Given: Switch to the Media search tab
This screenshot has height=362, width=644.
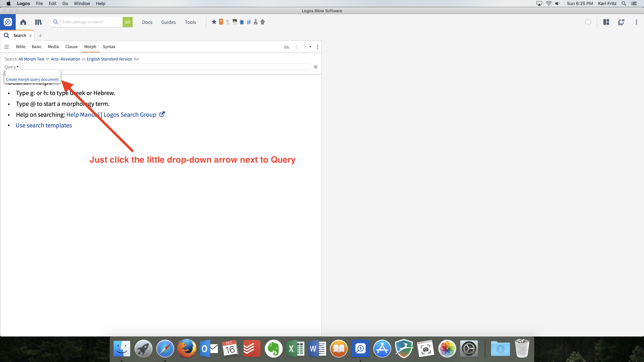Looking at the screenshot, I should [53, 47].
